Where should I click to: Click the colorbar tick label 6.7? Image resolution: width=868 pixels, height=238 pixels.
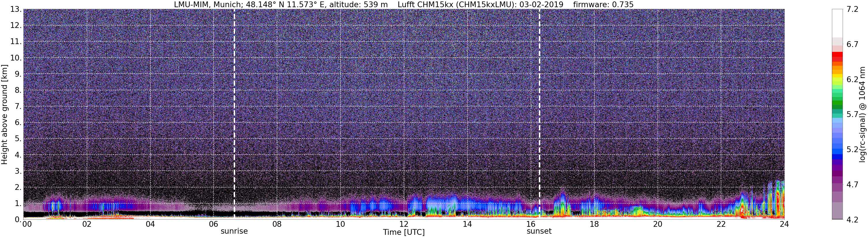click(852, 44)
